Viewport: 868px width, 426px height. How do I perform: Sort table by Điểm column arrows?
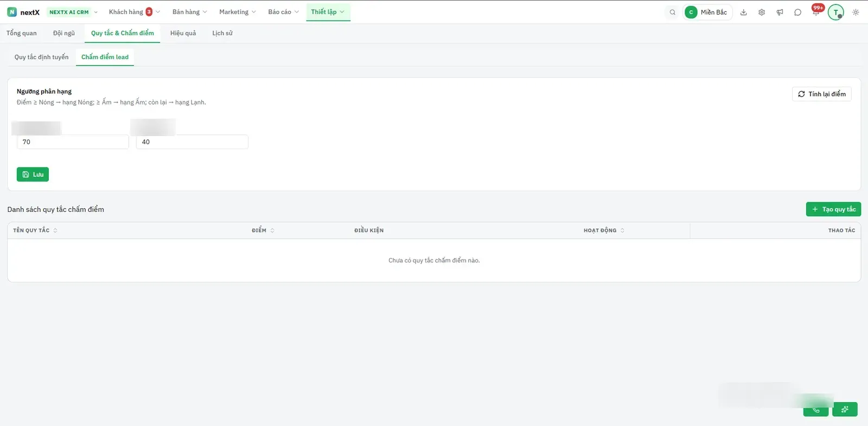tap(272, 230)
